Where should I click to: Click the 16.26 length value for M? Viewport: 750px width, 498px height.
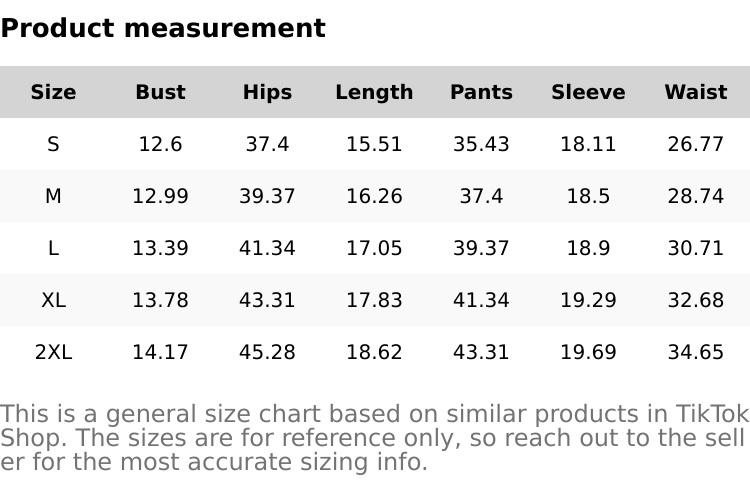(x=374, y=196)
